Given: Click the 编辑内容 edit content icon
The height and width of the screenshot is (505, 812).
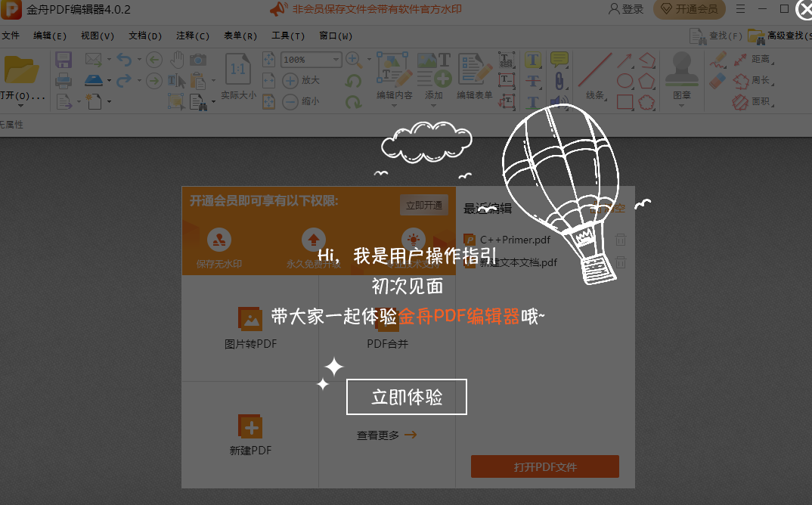Looking at the screenshot, I should coord(394,69).
